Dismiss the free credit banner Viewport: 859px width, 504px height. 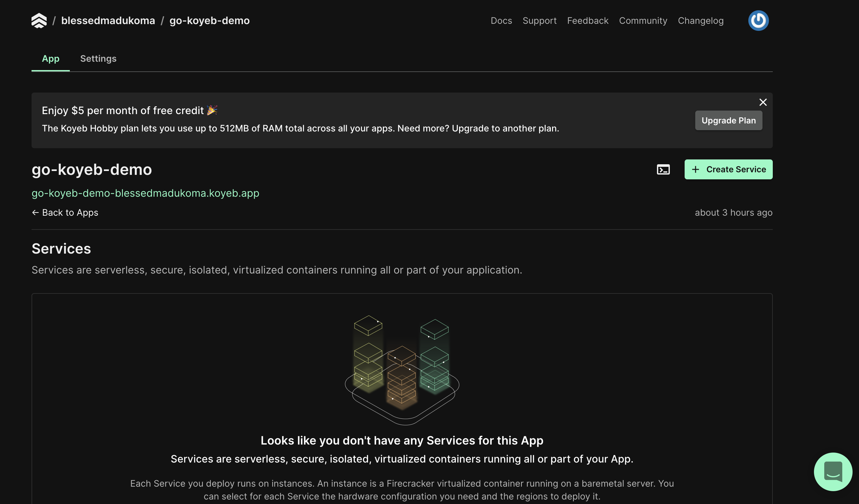point(763,102)
